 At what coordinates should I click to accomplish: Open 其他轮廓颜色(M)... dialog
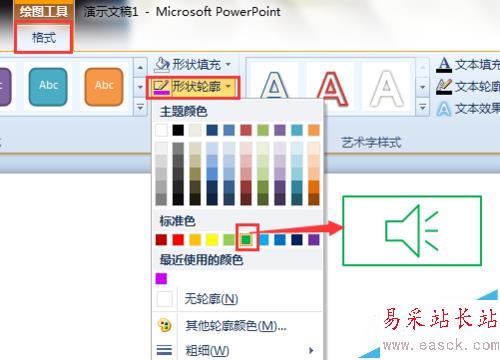point(237,325)
